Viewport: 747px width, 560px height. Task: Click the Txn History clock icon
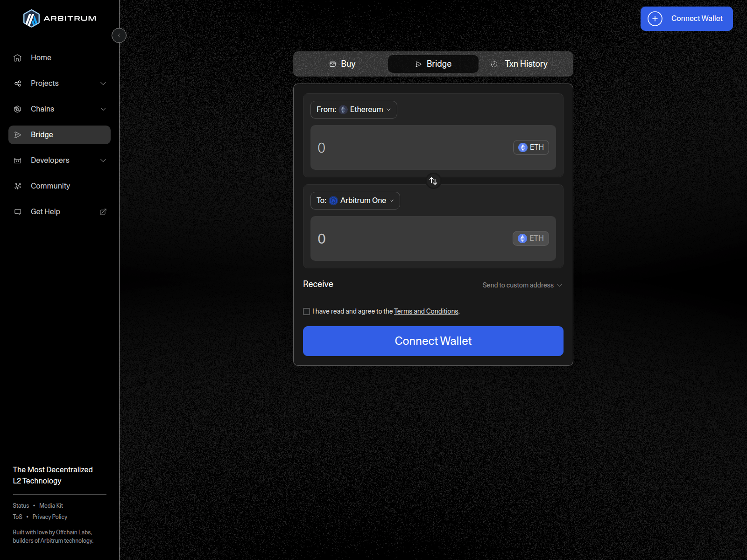(494, 64)
